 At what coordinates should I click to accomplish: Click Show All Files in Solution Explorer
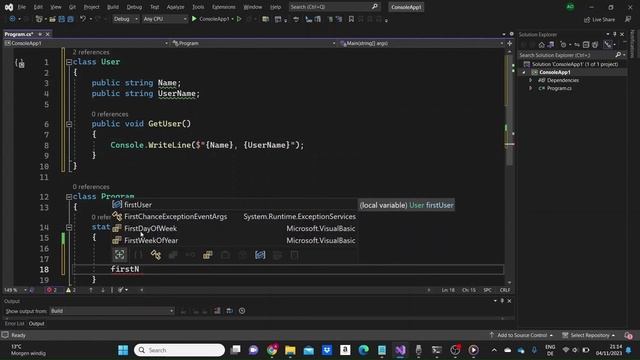595,44
